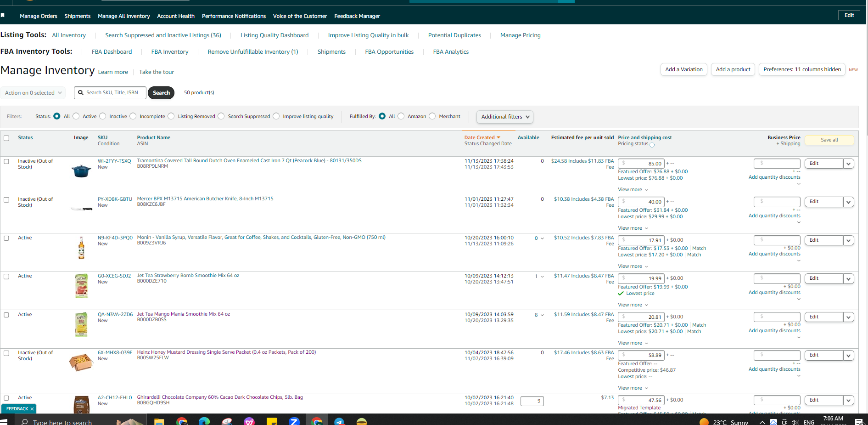Open the Manage Orders menu
This screenshot has width=868, height=425.
pos(39,16)
